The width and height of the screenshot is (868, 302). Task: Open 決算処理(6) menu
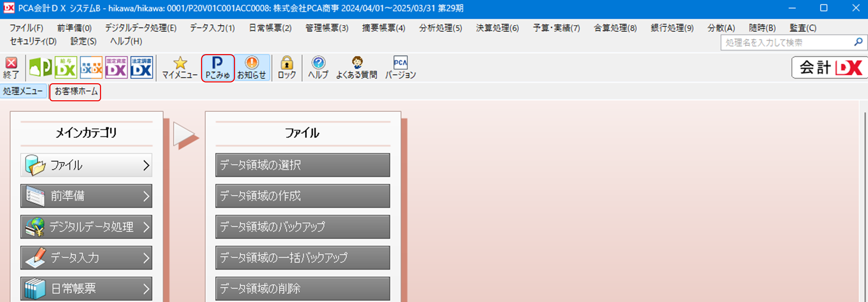click(497, 28)
